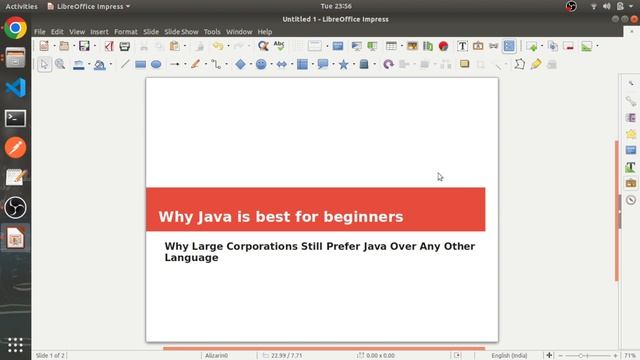The image size is (640, 360).
Task: Click the Paste clipboard icon
Action: point(174,46)
